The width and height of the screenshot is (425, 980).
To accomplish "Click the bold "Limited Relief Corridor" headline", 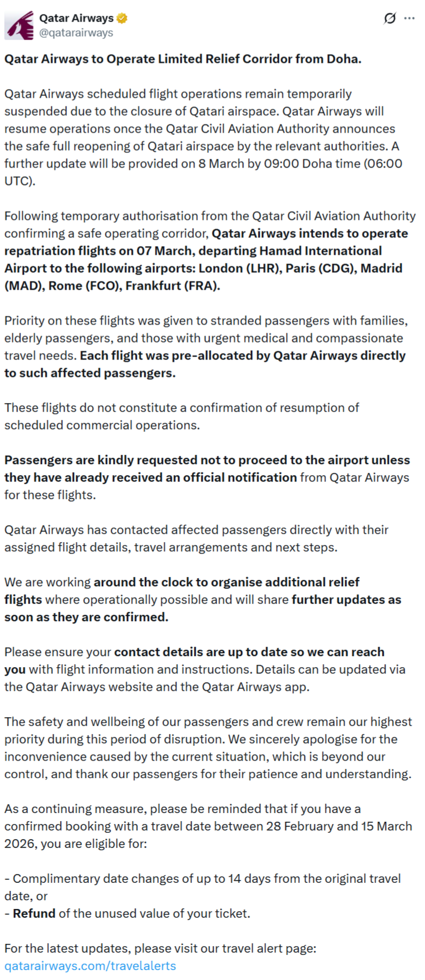I will [183, 59].
